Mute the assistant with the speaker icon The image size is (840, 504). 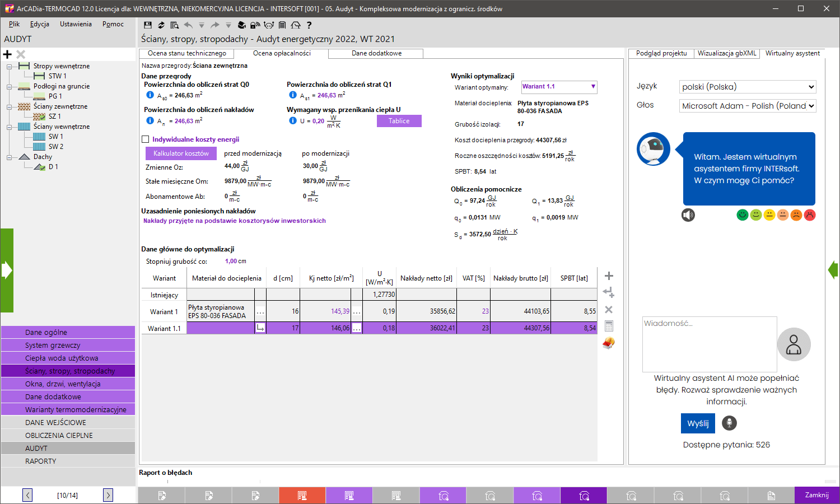pyautogui.click(x=689, y=215)
